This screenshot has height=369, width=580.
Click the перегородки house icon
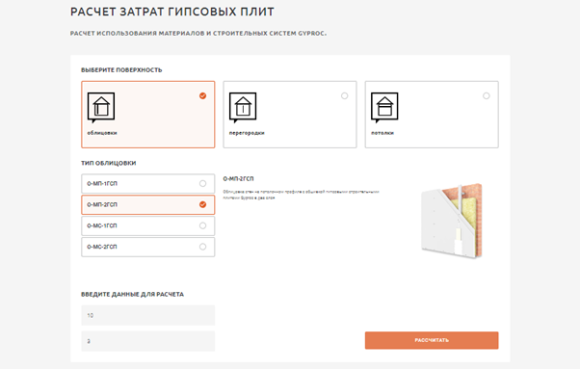[243, 107]
